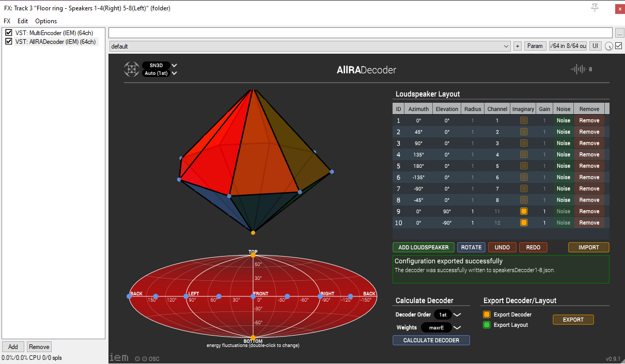
Task: Open the SN3D normalization dropdown
Action: tap(160, 66)
